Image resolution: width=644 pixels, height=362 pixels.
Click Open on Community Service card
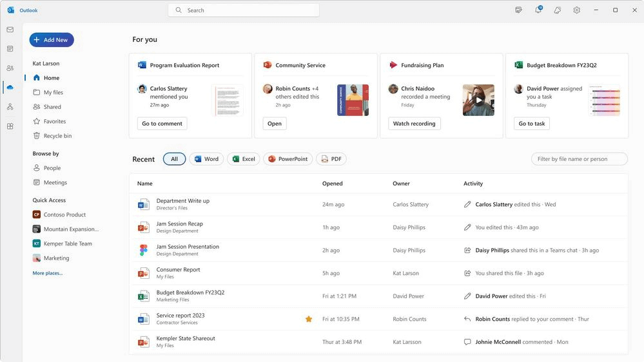pyautogui.click(x=275, y=124)
